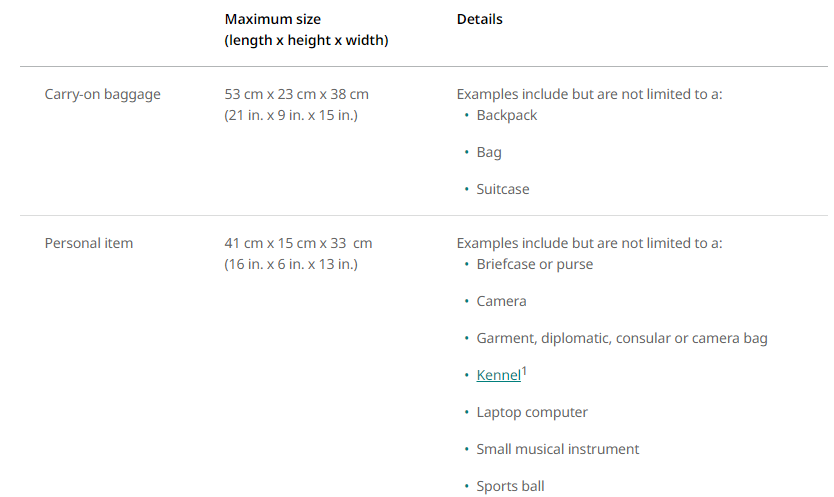834x497 pixels.
Task: Click the "Details" column header
Action: coord(480,19)
